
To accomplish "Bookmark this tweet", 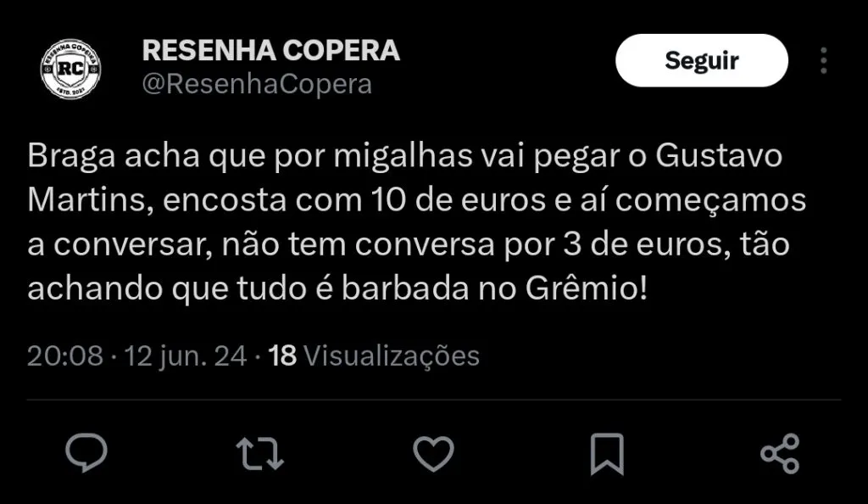I will tap(607, 453).
